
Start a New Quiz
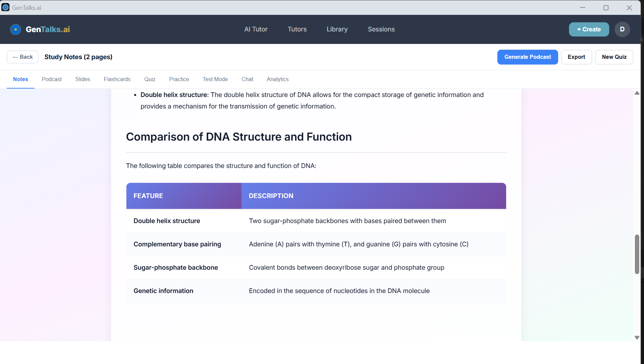tap(614, 57)
